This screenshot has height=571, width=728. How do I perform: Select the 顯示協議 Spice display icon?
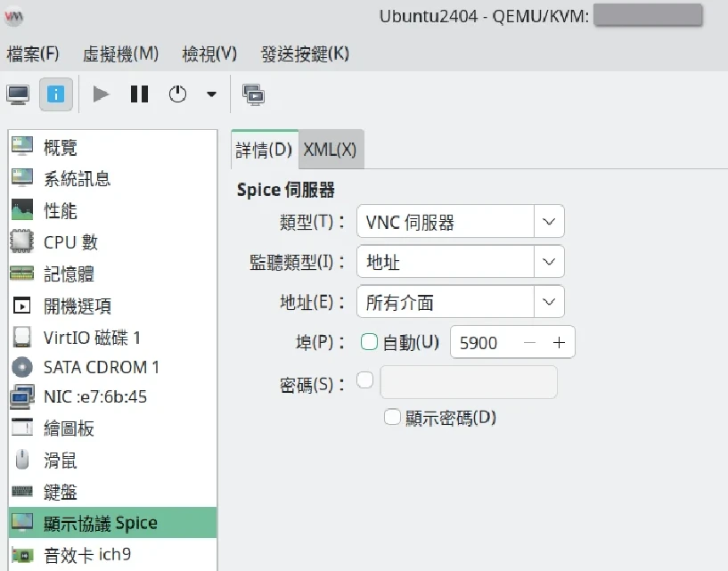tap(21, 522)
